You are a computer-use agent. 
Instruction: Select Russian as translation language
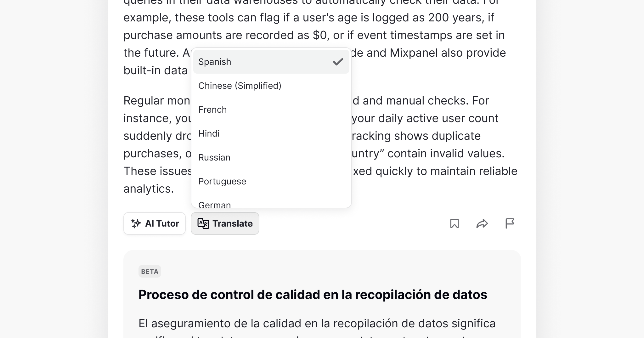(271, 157)
